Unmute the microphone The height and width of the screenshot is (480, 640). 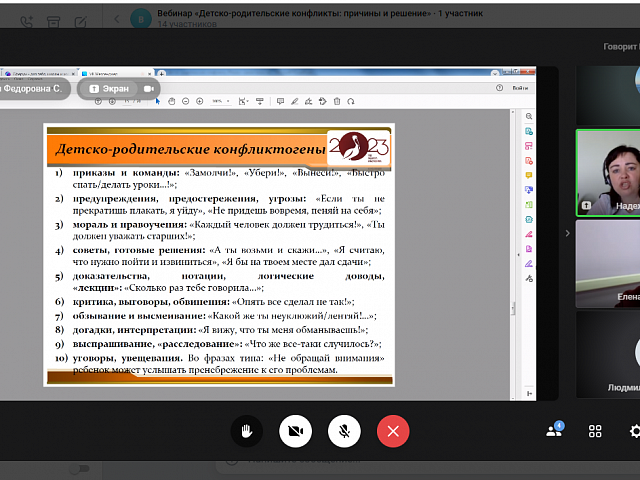point(344,431)
